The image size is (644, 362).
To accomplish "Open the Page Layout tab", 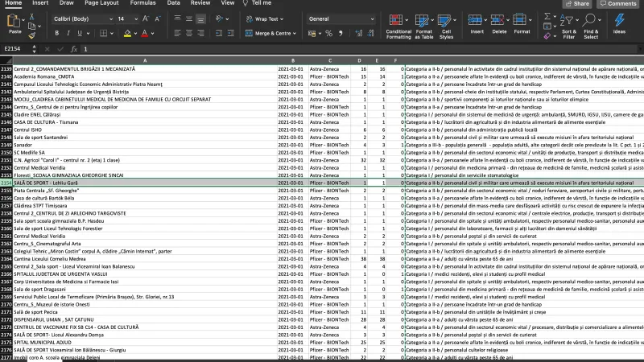I will click(101, 3).
